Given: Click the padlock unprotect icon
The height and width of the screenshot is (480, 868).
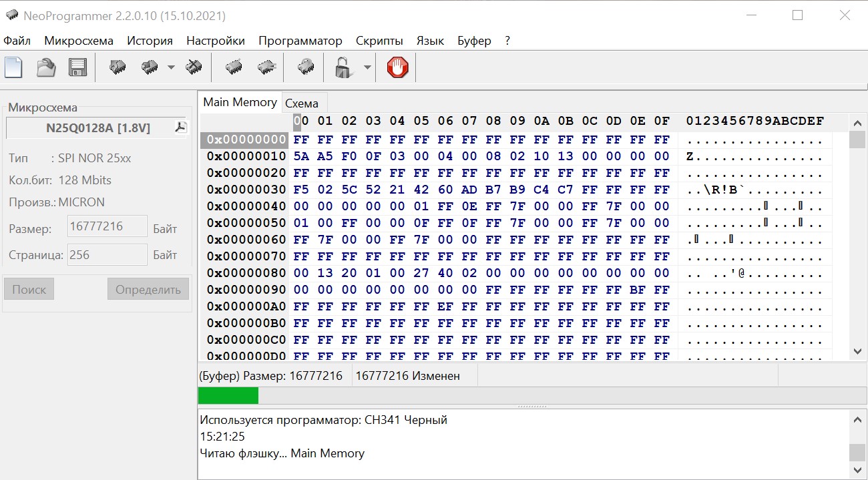Looking at the screenshot, I should 343,67.
